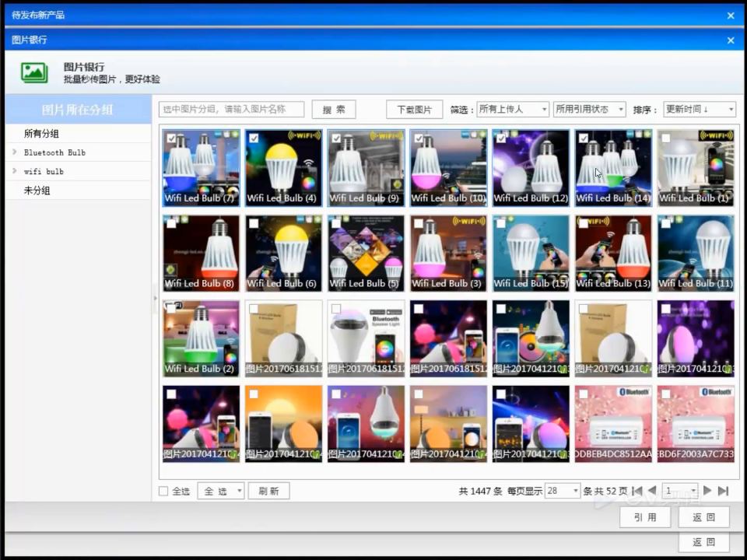This screenshot has width=747, height=560.
Task: Tick the 全选 select-all checkbox
Action: [163, 491]
